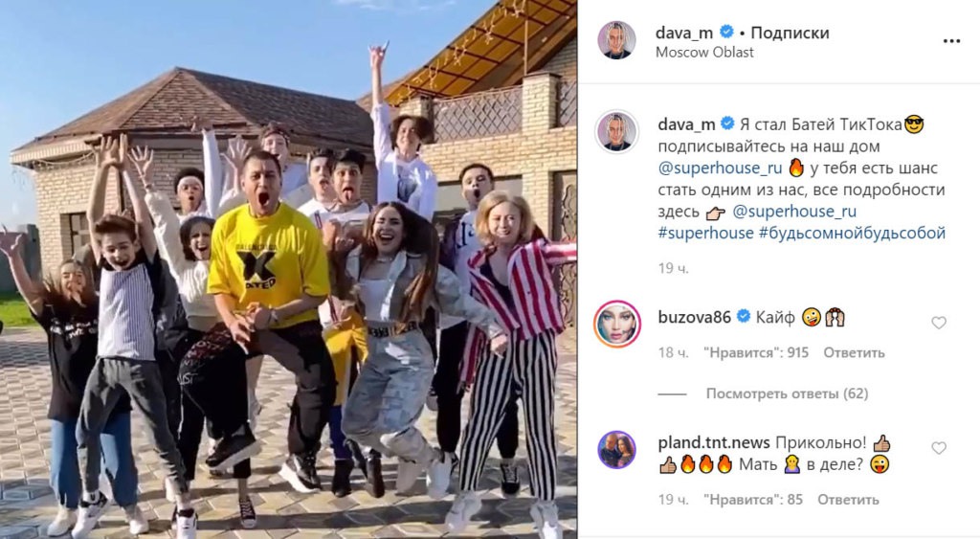
Task: Click dava_m avatar beside the caption
Action: point(617,132)
